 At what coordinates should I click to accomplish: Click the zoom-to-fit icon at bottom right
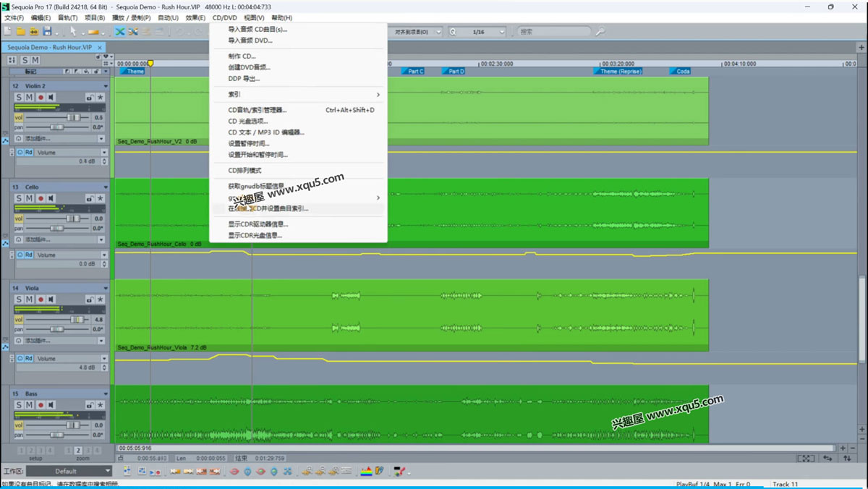[806, 459]
